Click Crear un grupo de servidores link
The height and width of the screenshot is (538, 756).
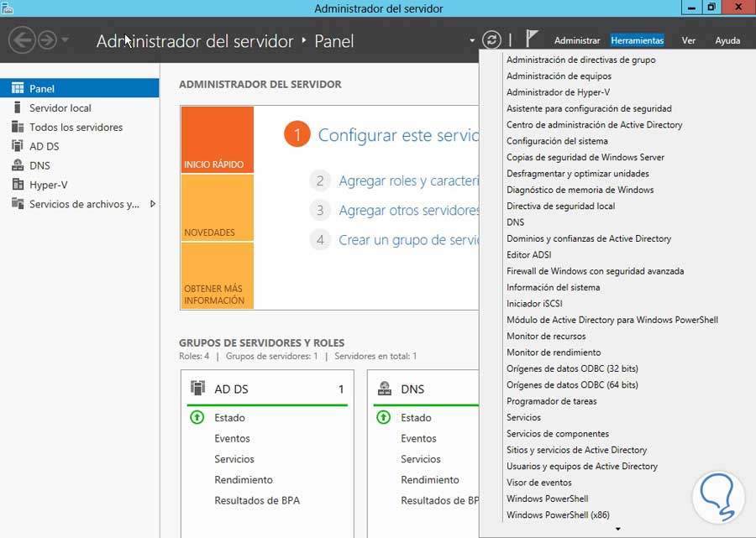click(x=409, y=240)
